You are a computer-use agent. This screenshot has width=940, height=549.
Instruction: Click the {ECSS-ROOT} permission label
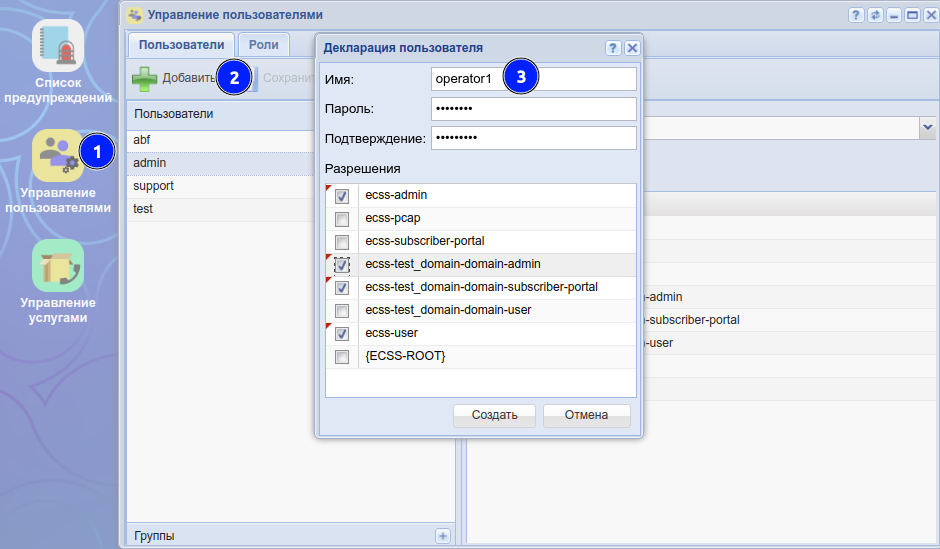click(x=405, y=356)
